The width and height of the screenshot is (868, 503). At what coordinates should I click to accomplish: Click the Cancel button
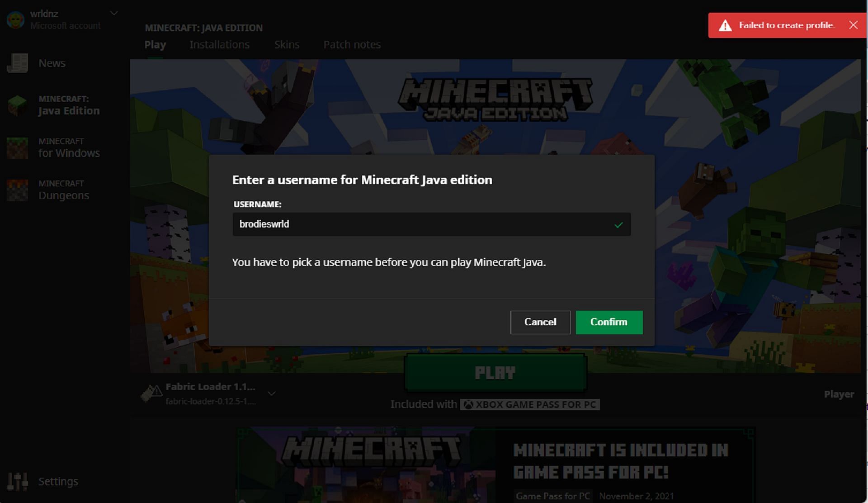click(x=539, y=322)
